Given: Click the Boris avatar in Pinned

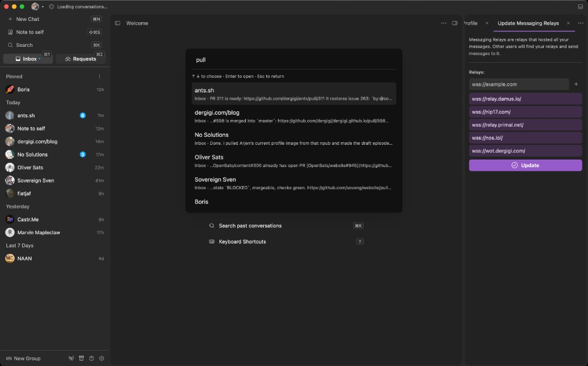Looking at the screenshot, I should coord(10,89).
